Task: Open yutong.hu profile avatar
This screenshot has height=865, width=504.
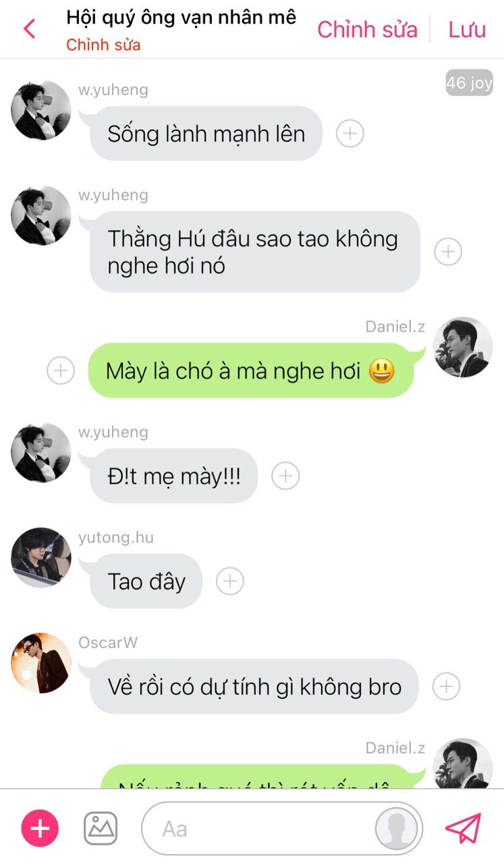Action: click(41, 558)
